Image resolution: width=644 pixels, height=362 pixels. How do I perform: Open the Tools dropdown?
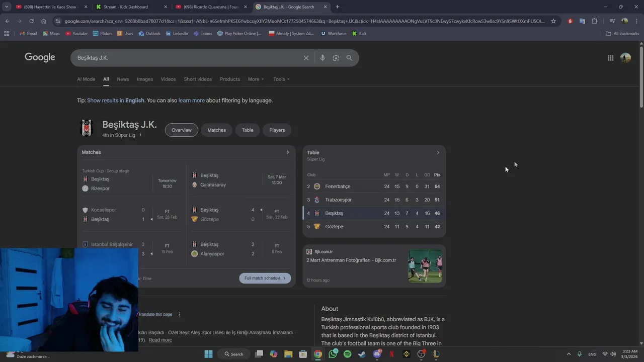[281, 79]
